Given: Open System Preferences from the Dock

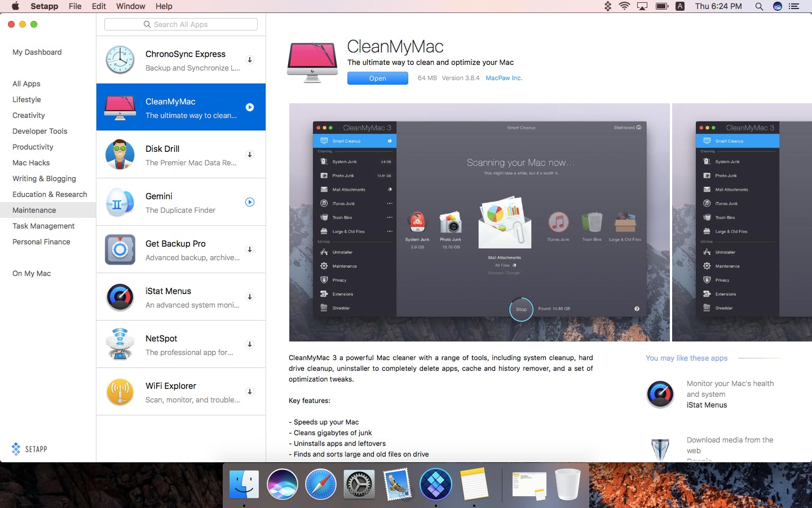Looking at the screenshot, I should point(359,484).
